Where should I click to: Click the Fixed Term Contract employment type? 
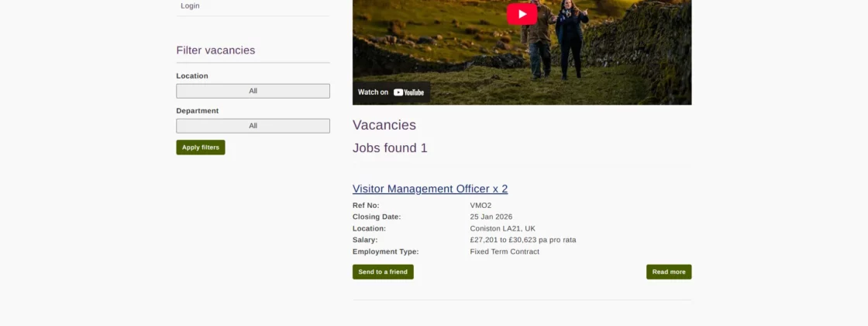(x=505, y=251)
